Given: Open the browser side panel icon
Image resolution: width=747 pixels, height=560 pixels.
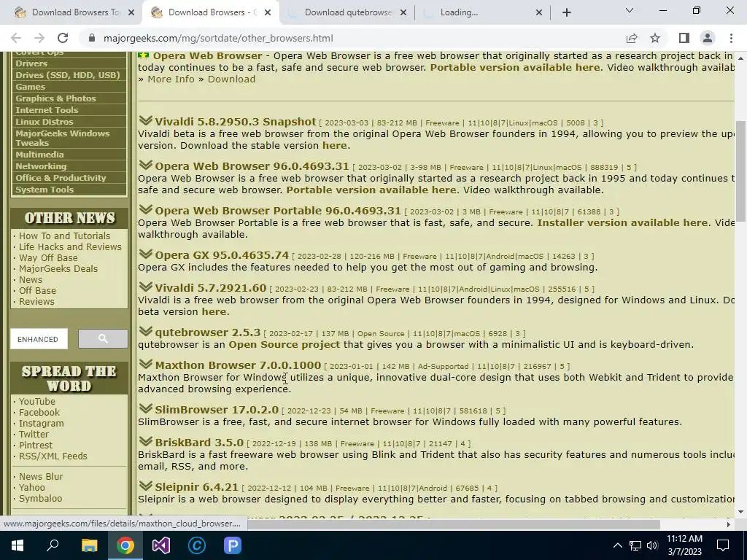Looking at the screenshot, I should 684,38.
